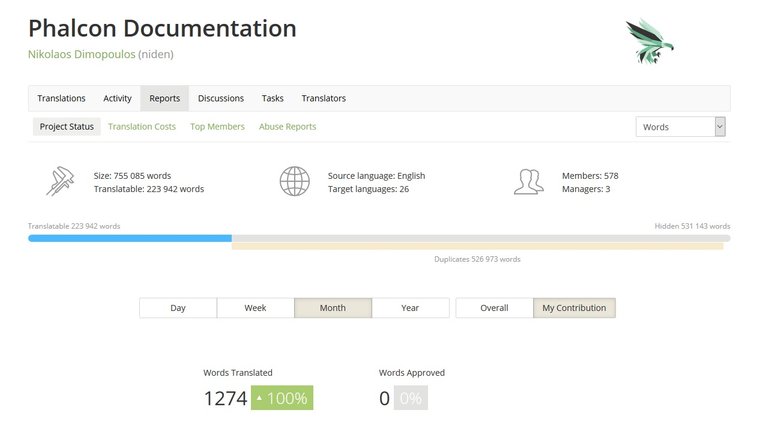The width and height of the screenshot is (768, 422).
Task: Click 'Duplicates 526 973 words' label
Action: tap(477, 259)
